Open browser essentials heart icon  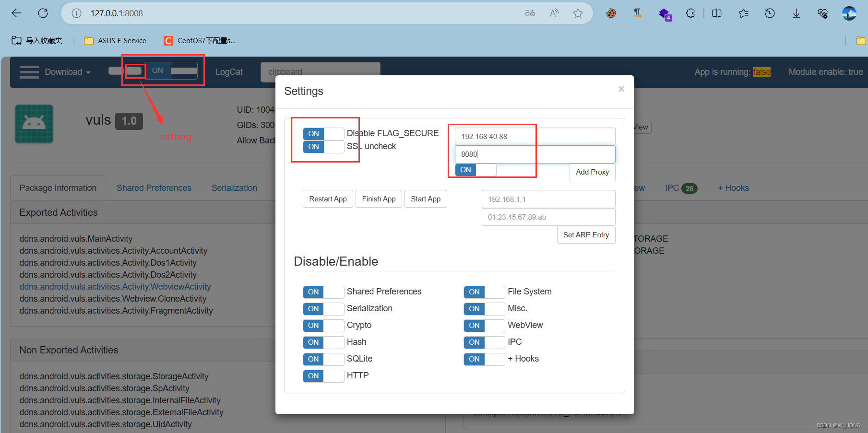click(x=822, y=13)
